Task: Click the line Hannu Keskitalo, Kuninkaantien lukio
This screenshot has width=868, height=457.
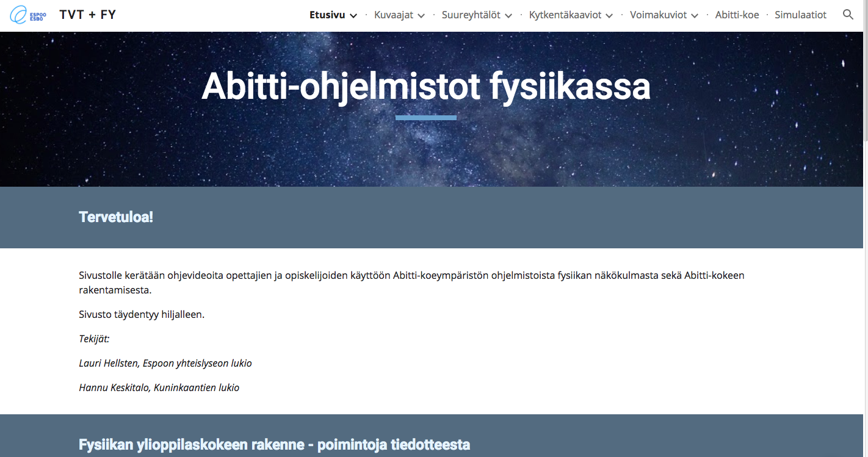Action: [x=159, y=387]
